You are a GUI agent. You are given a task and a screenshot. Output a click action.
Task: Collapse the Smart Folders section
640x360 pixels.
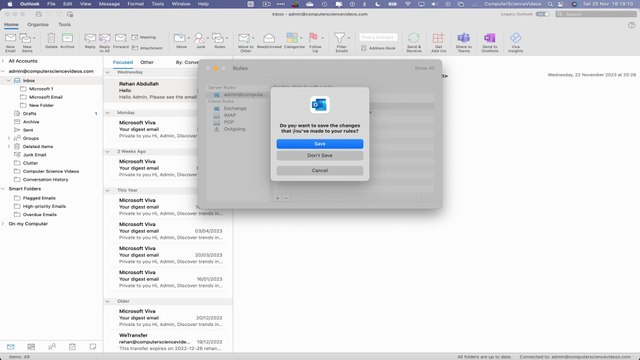(3, 189)
